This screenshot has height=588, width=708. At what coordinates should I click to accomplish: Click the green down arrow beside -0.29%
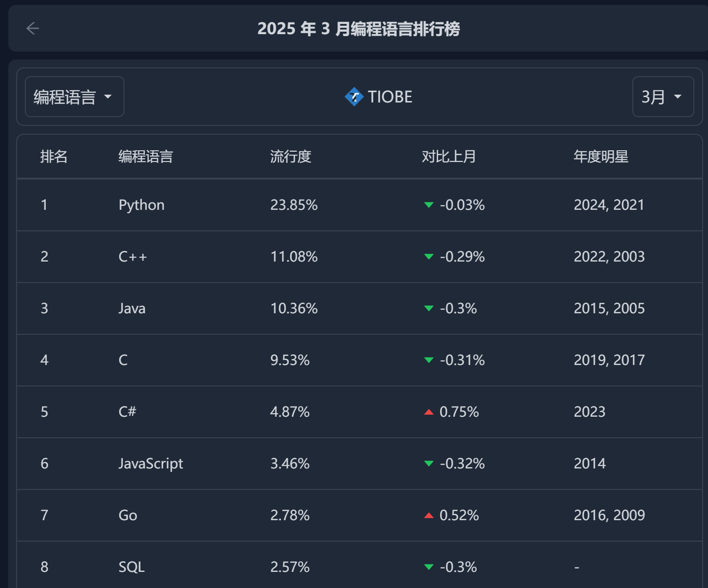(429, 257)
